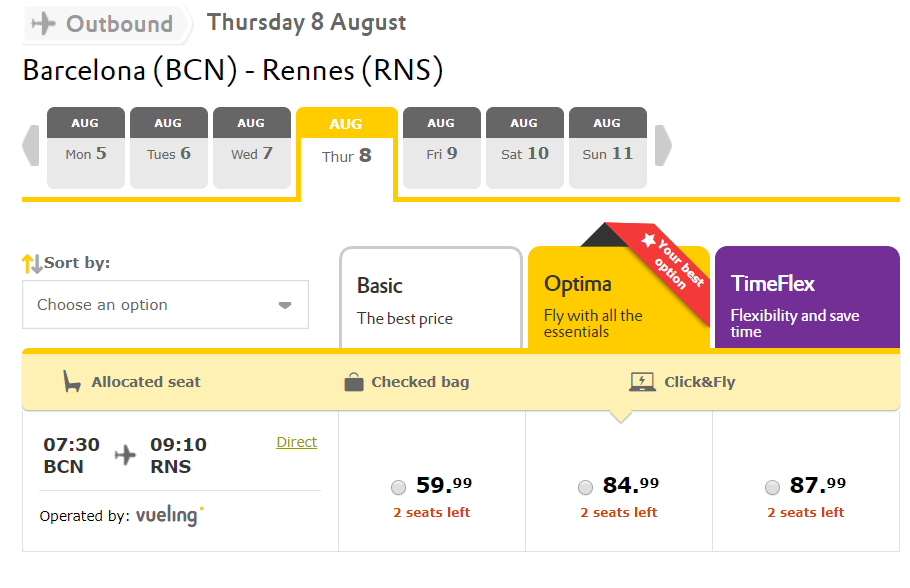Select the 87.99 TimeFlex fare radio button
The height and width of the screenshot is (588, 910).
[x=772, y=488]
